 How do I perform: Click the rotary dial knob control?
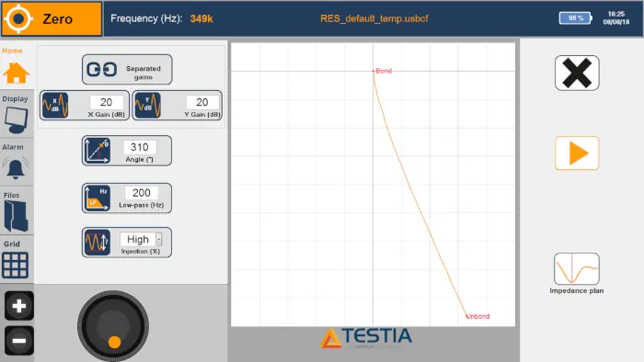(113, 326)
